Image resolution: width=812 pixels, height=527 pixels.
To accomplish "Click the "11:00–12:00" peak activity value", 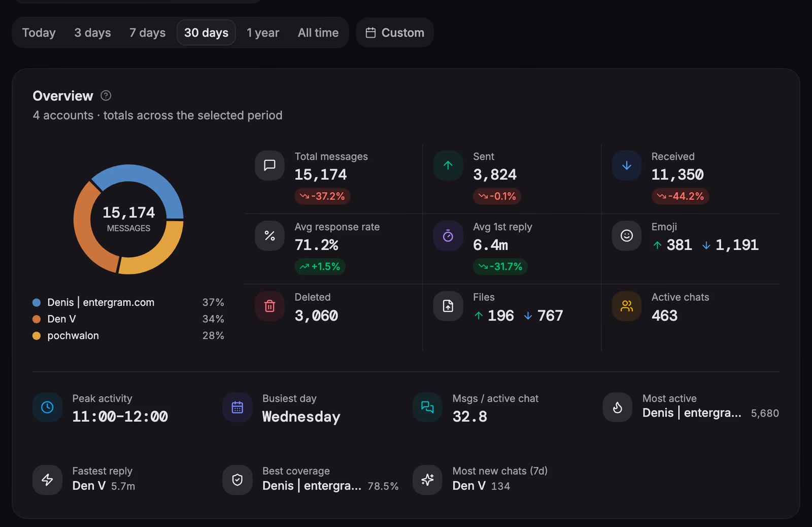I will point(120,417).
